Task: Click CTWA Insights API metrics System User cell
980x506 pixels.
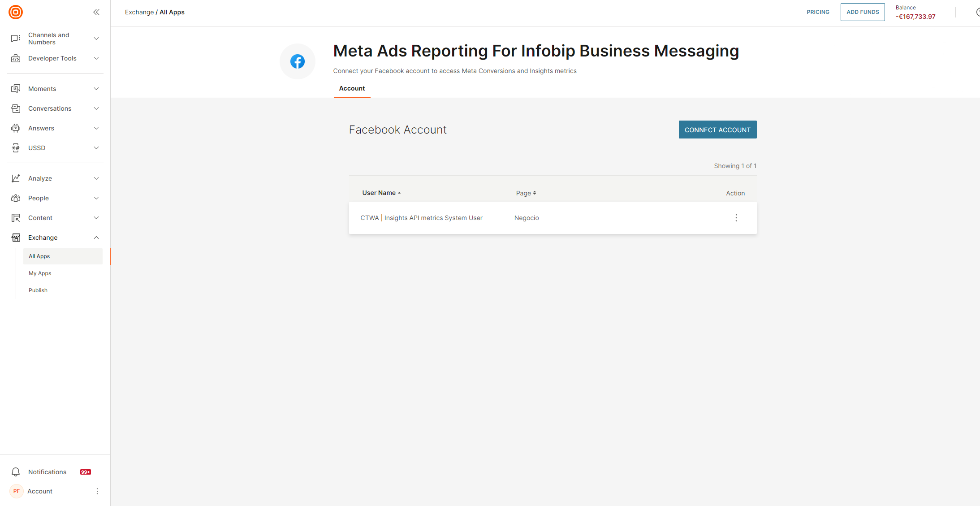Action: pos(421,218)
